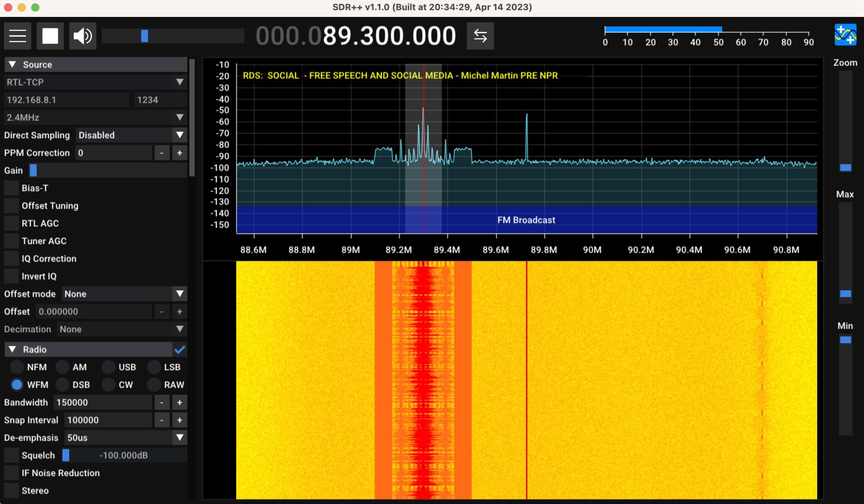
Task: Click the SDR++ waveform logo icon
Action: pyautogui.click(x=845, y=35)
